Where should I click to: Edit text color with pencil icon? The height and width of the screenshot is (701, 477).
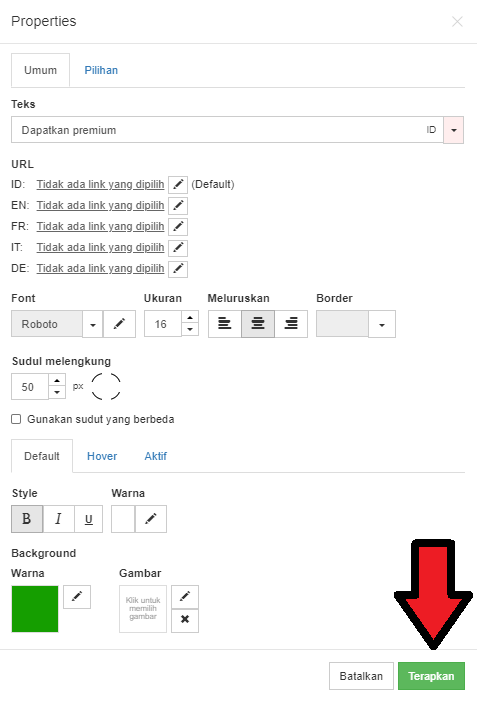pos(151,519)
